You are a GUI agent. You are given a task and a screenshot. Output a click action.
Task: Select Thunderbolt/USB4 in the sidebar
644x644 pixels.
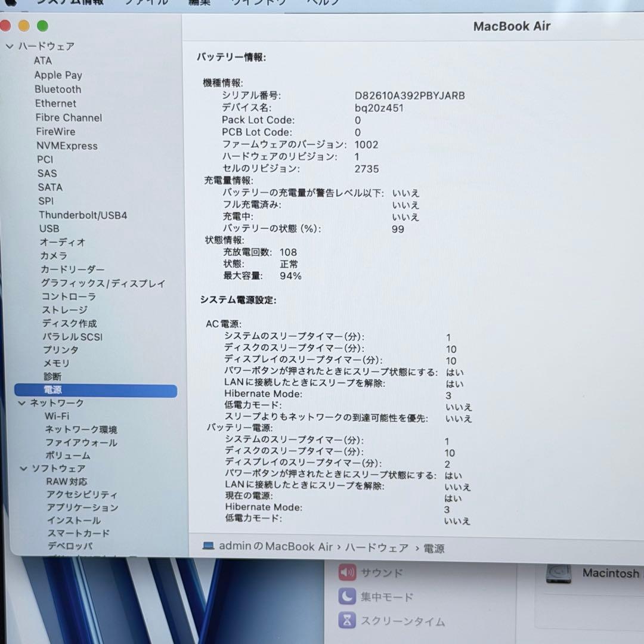coord(83,215)
